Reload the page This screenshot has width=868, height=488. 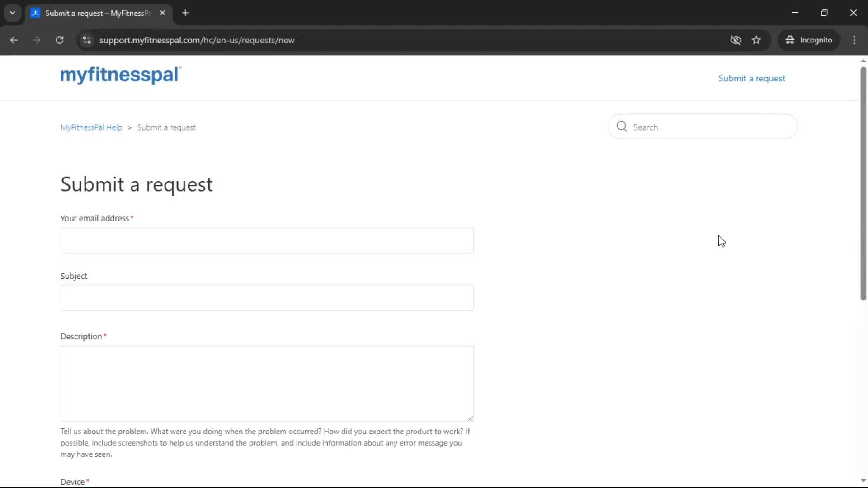pos(59,40)
